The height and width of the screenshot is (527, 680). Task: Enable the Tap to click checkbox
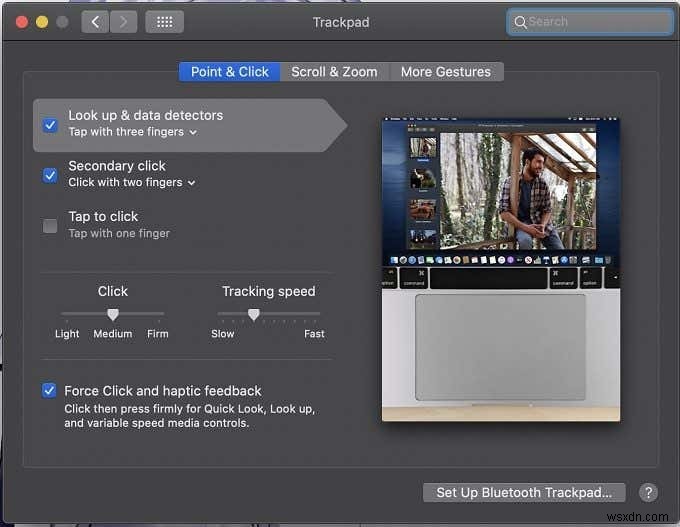[x=50, y=226]
